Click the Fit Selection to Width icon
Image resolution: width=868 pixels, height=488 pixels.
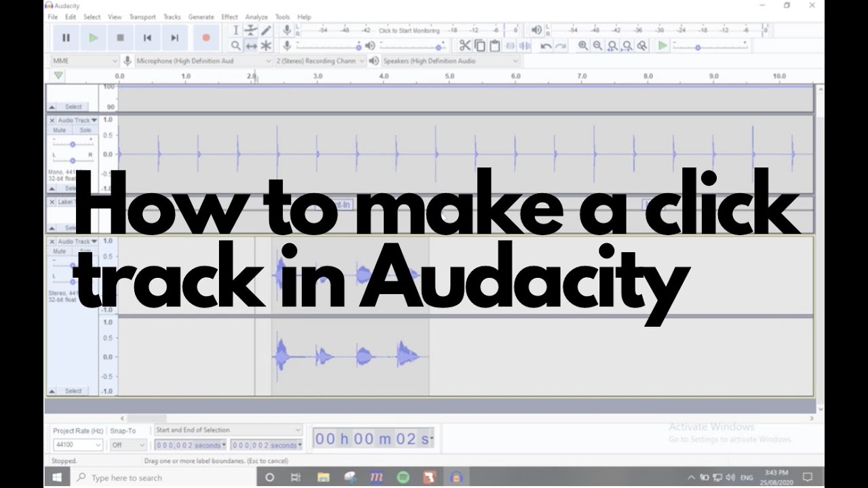click(612, 45)
